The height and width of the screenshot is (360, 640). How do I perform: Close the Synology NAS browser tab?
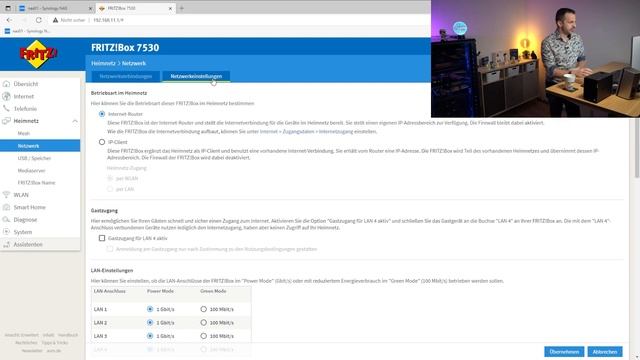(90, 8)
